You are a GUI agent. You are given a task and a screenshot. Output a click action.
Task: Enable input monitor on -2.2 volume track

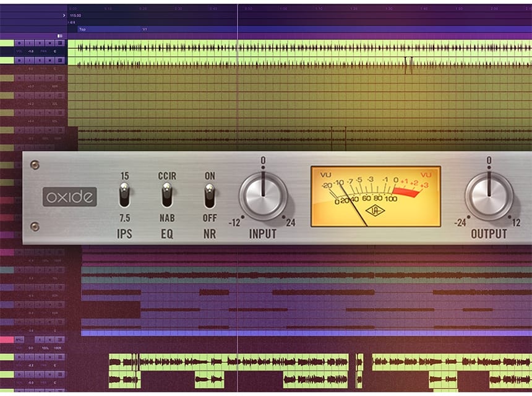coord(30,357)
